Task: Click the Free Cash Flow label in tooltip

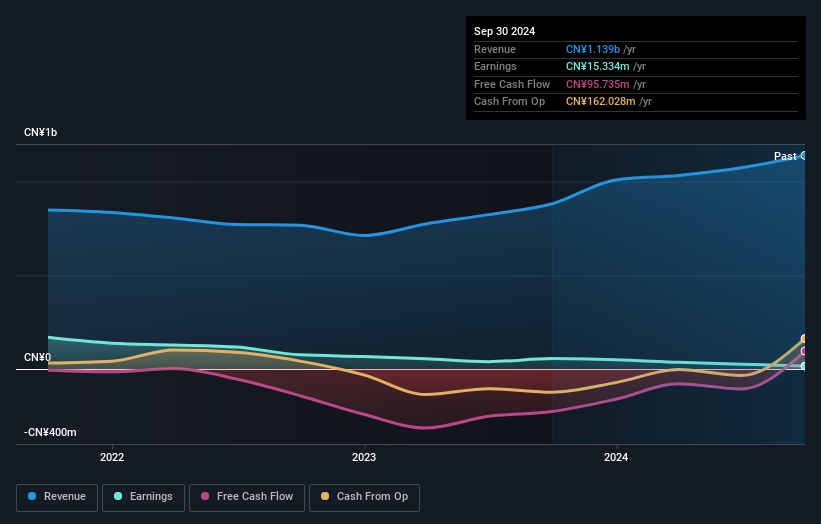Action: tap(512, 84)
